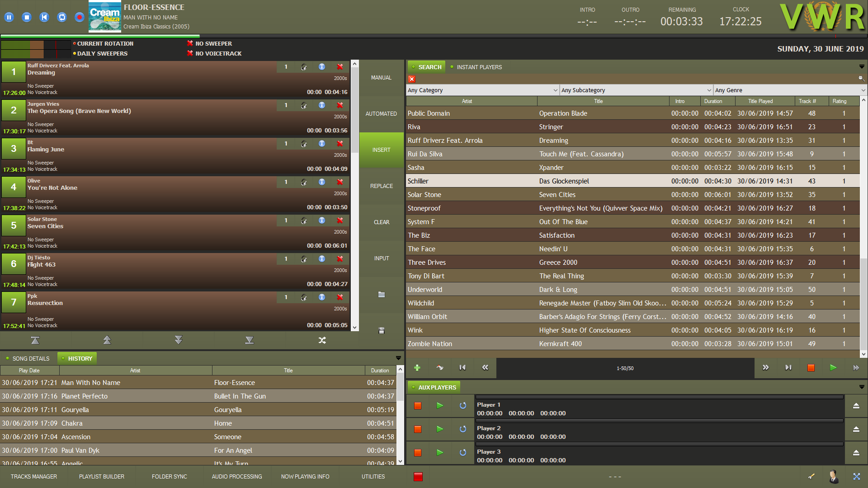This screenshot has width=868, height=488.
Task: Expand the History panel options arrow
Action: coord(398,358)
